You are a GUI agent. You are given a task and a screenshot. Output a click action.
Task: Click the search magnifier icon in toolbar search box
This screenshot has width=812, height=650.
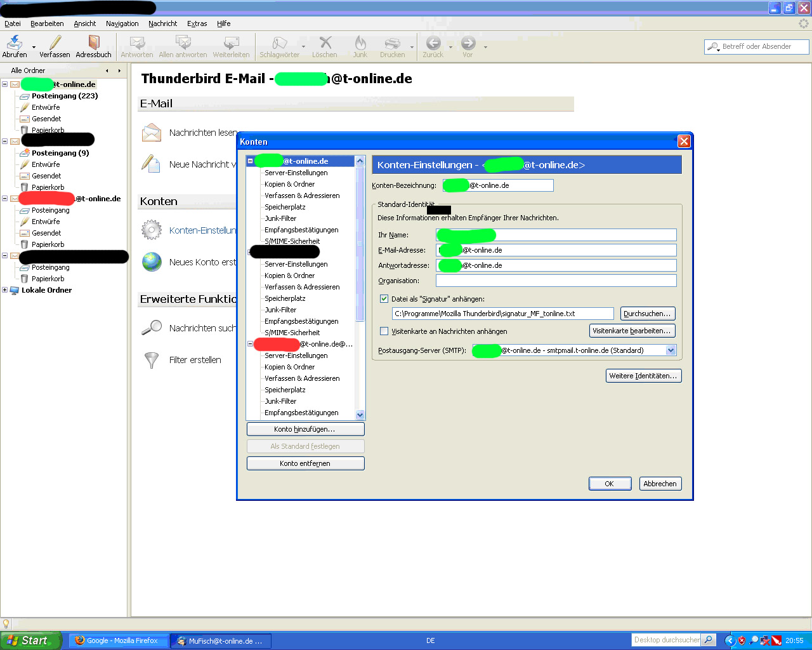[714, 46]
